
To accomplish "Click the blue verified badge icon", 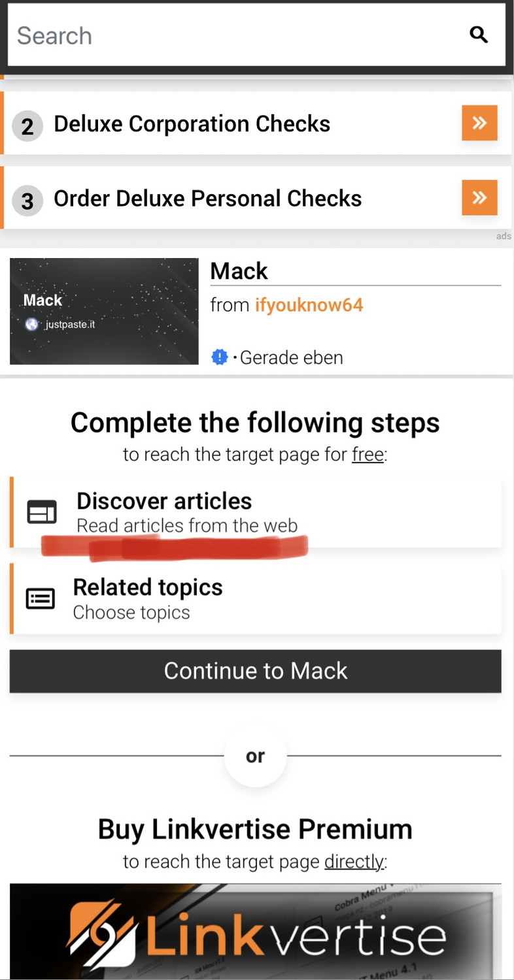I will 220,357.
